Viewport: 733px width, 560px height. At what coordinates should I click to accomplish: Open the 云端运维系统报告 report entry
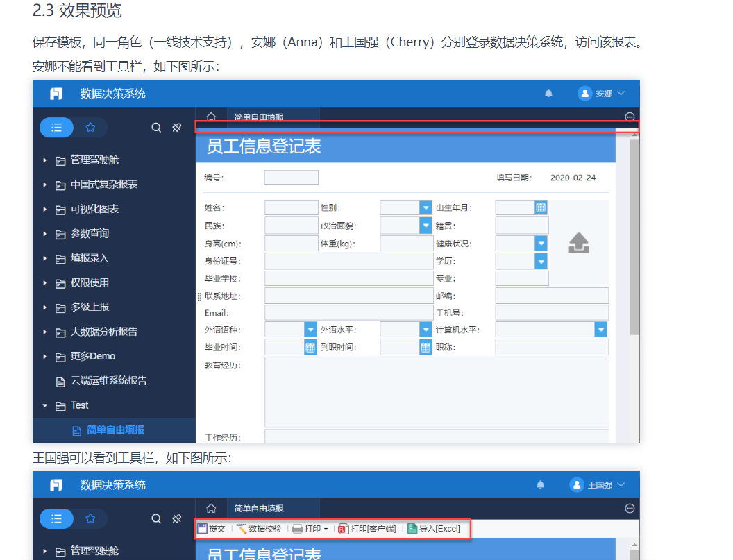pyautogui.click(x=108, y=381)
